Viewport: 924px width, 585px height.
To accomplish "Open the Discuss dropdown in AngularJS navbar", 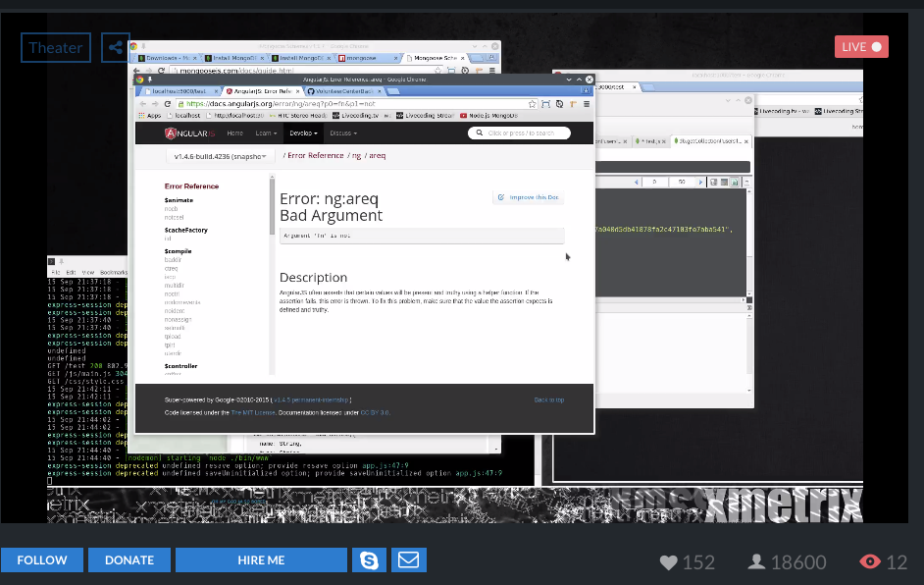I will (343, 133).
